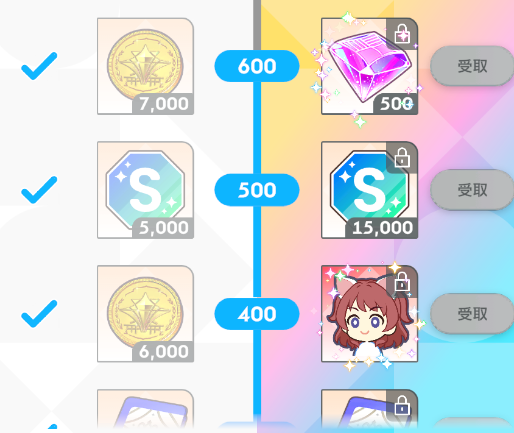
Task: Open the blue S badge 15,000 reward
Action: click(x=369, y=190)
